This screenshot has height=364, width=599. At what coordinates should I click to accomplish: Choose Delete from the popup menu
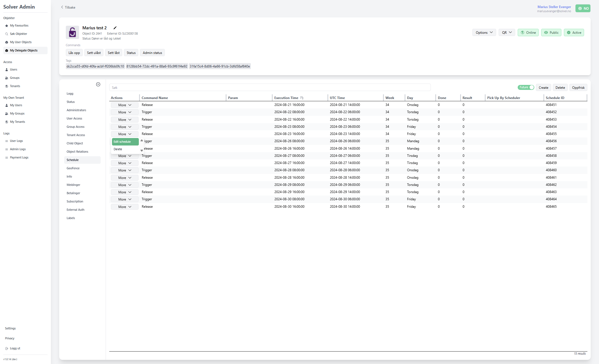point(125,149)
